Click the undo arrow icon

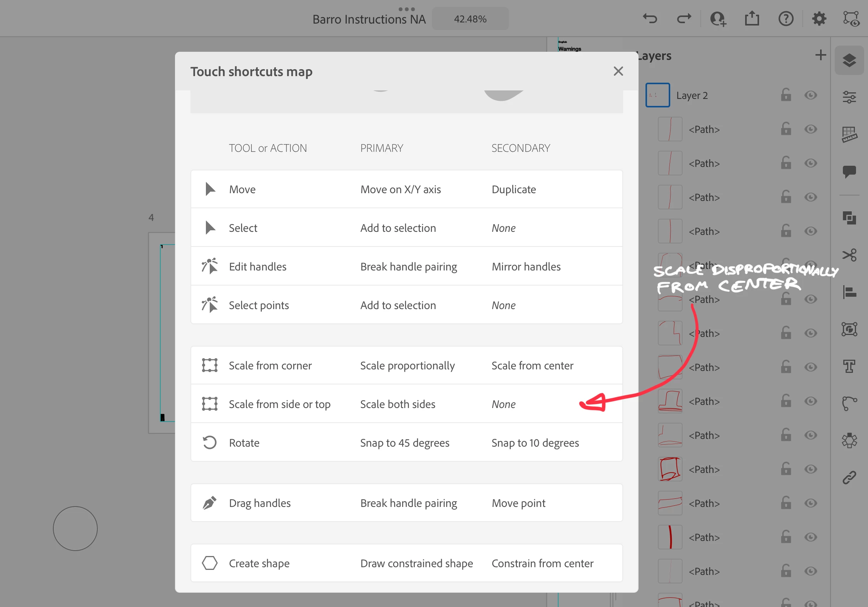(x=650, y=19)
